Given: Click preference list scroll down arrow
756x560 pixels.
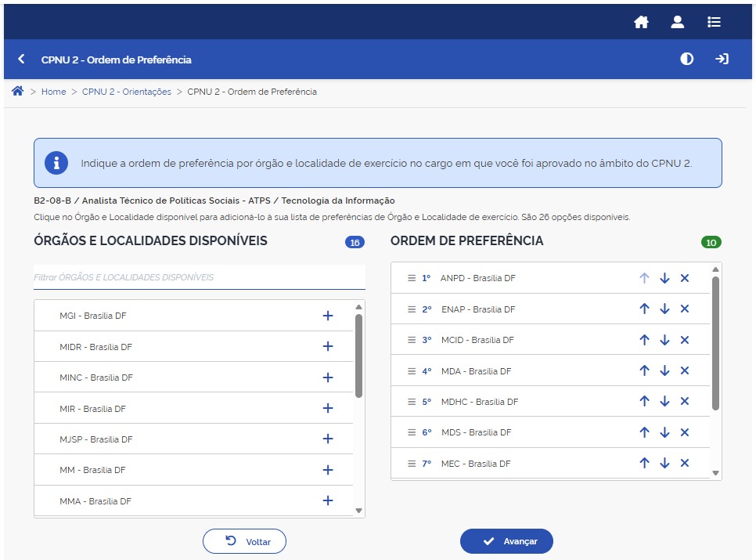Looking at the screenshot, I should point(715,473).
